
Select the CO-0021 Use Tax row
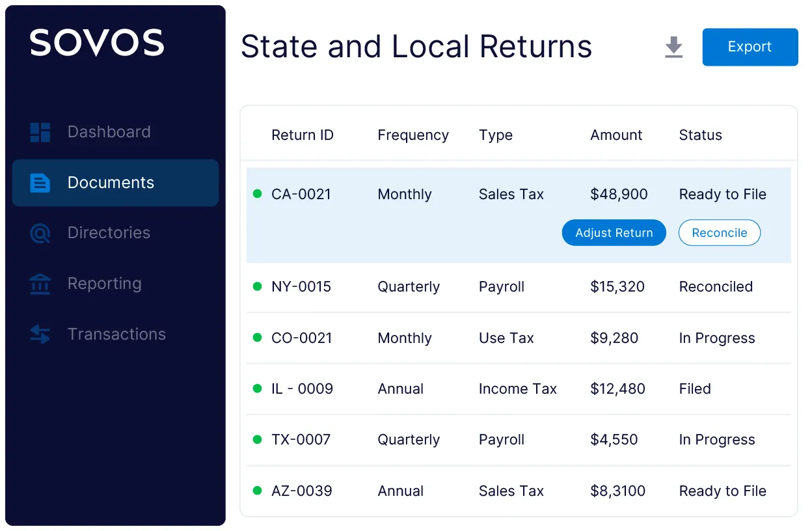coord(506,338)
